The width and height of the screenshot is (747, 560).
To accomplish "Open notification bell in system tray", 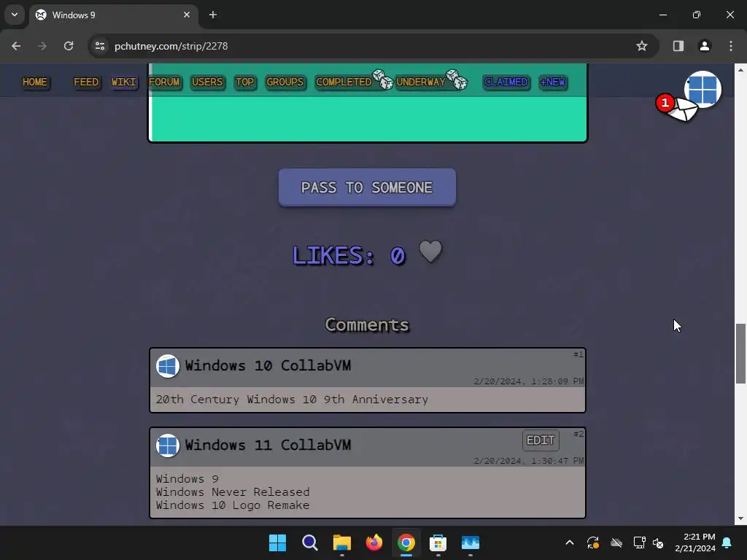I will coord(727,542).
